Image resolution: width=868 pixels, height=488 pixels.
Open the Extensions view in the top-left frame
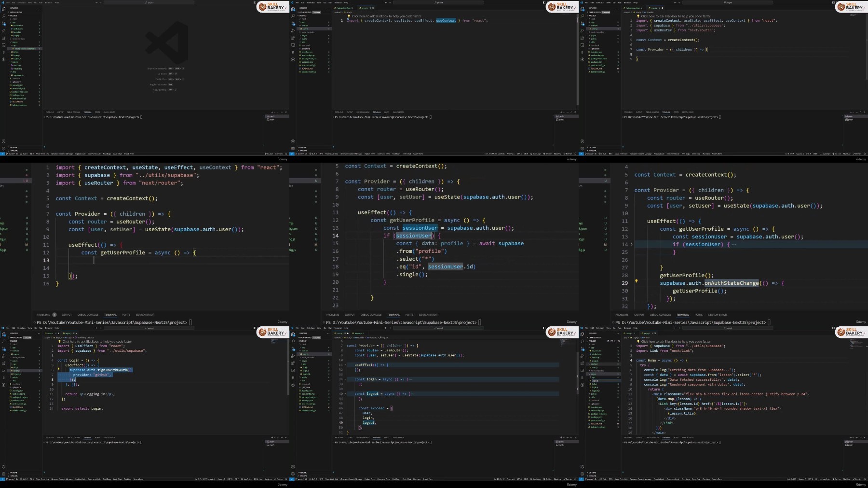tap(4, 38)
